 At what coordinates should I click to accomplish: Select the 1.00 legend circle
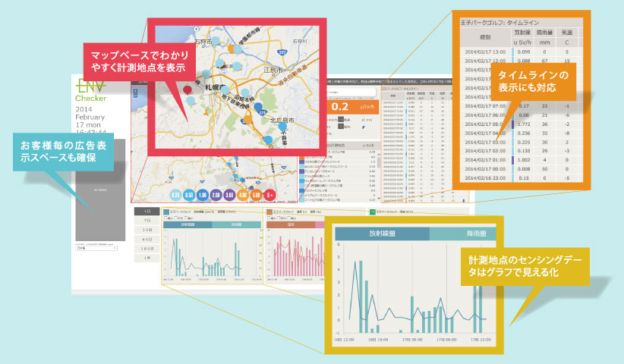click(203, 195)
